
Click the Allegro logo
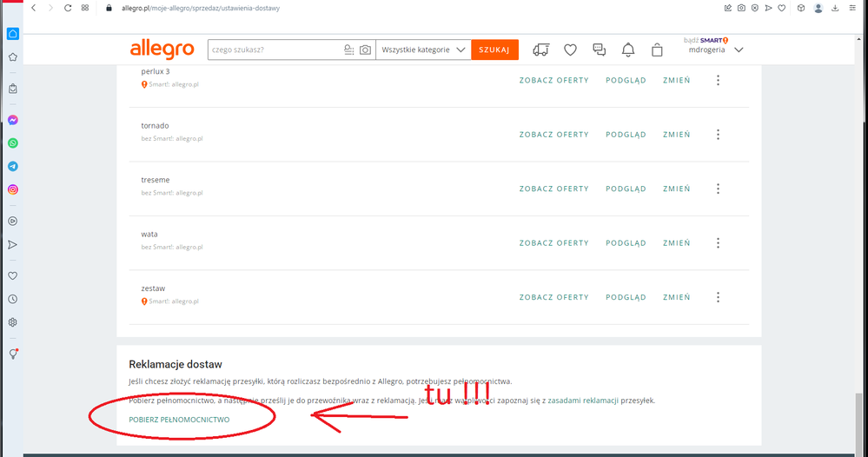(x=162, y=50)
